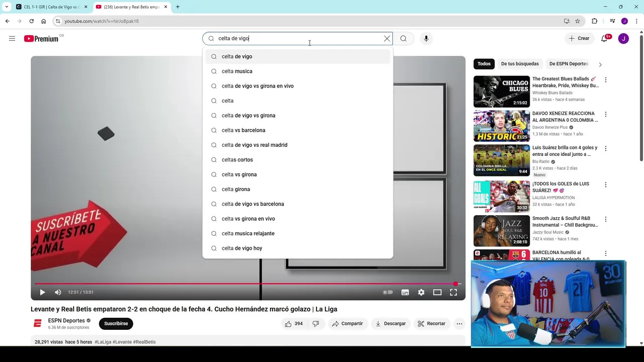This screenshot has height=362, width=644.
Task: Share the video via Compartir
Action: coord(347,324)
